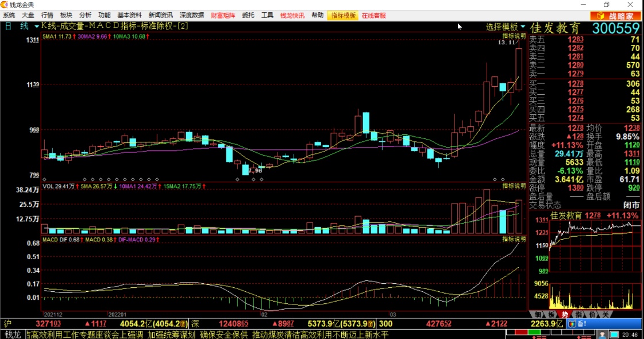The height and width of the screenshot is (339, 644).
Task: Click the 沪 index 327103 in status bar
Action: [x=48, y=324]
